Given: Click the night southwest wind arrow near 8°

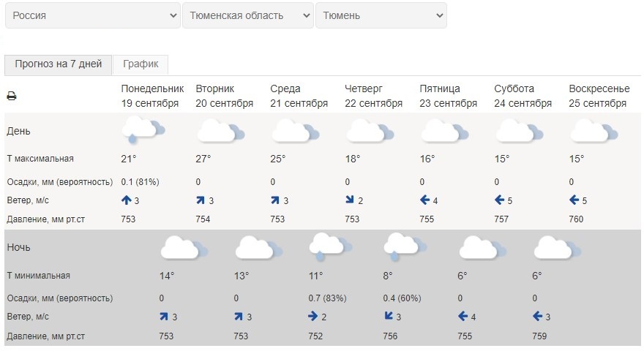Looking at the screenshot, I should (388, 317).
